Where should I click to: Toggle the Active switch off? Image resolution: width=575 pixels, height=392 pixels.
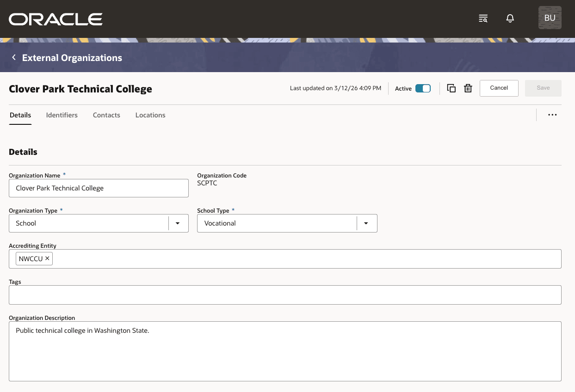click(423, 88)
